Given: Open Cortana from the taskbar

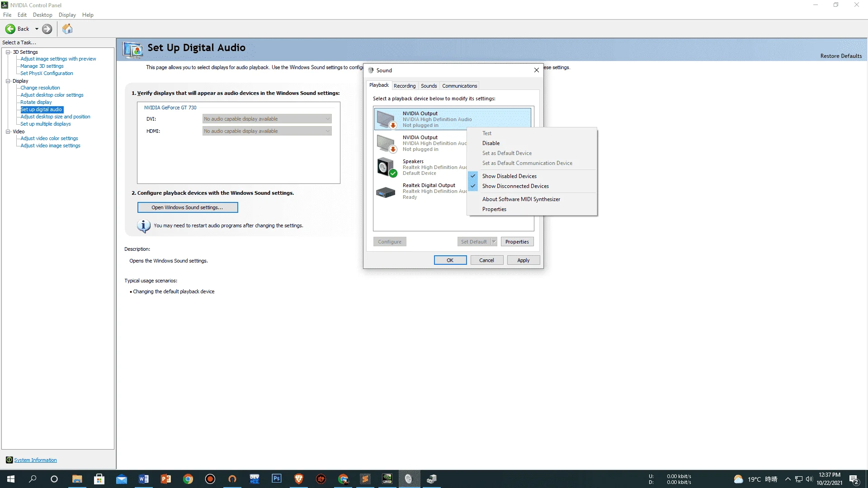Looking at the screenshot, I should coord(54,479).
